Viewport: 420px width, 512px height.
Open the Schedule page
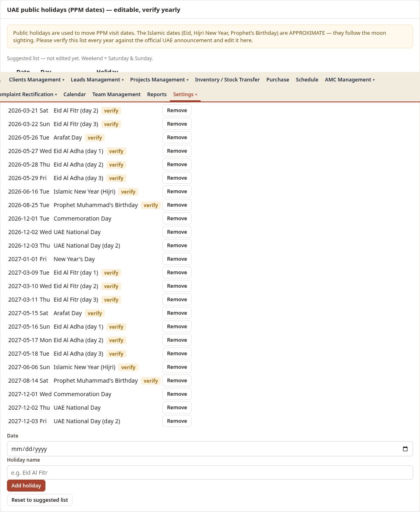click(x=307, y=80)
